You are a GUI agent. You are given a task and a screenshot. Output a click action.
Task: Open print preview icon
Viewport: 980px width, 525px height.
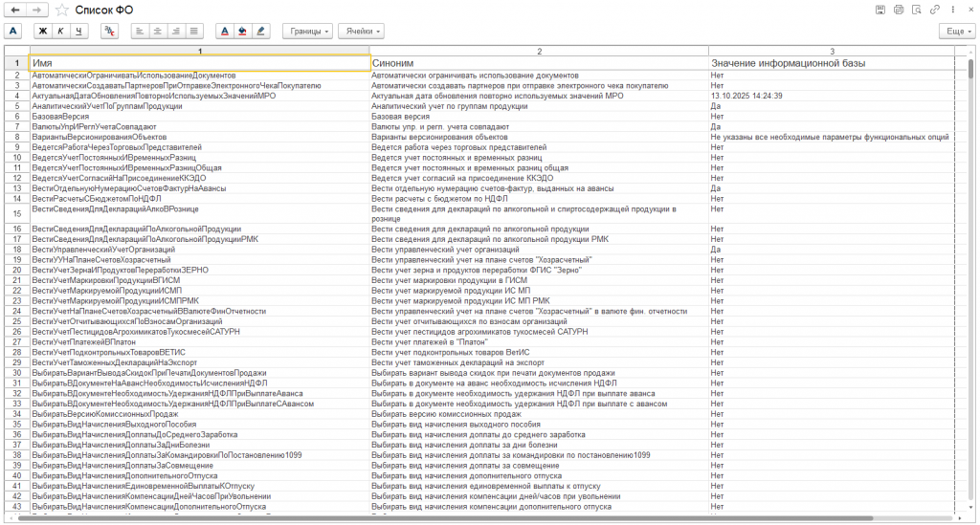click(x=916, y=10)
